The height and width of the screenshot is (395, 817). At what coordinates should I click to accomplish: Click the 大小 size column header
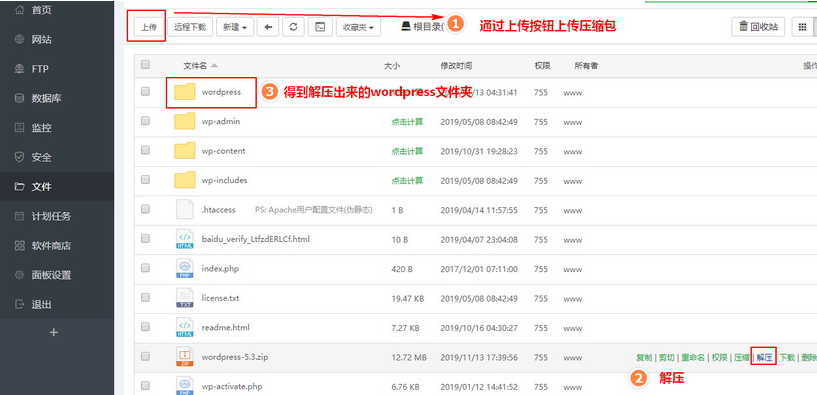pos(392,66)
